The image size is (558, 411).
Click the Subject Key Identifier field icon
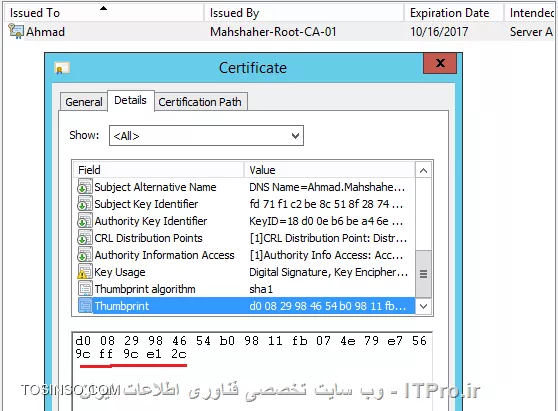[x=85, y=204]
